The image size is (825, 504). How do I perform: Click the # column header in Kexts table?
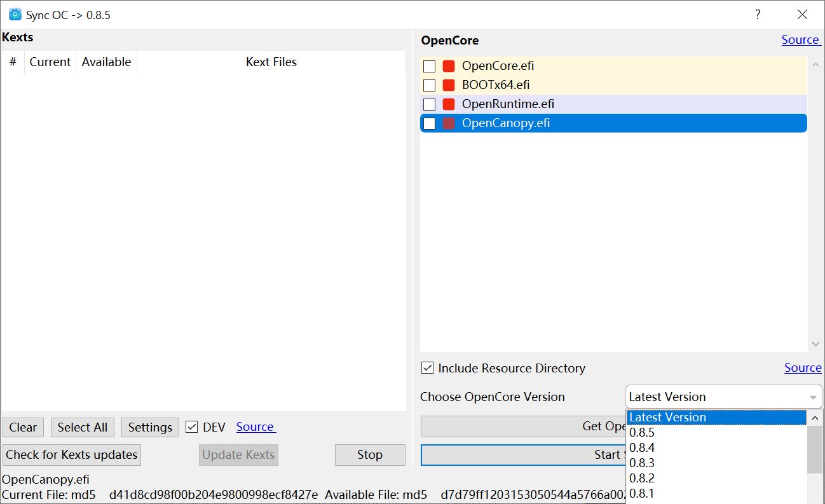(13, 62)
